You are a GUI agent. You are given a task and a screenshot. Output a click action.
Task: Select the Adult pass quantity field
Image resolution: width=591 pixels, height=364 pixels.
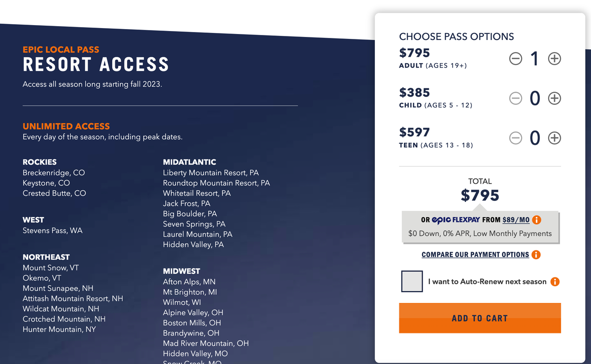[x=535, y=59]
